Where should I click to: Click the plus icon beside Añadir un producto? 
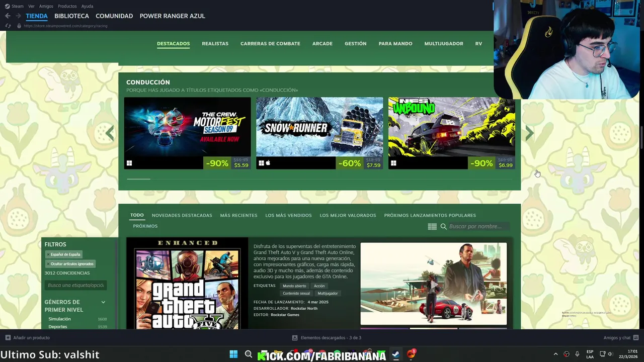pos(8,338)
